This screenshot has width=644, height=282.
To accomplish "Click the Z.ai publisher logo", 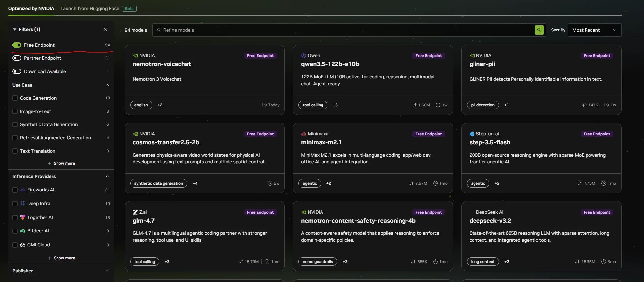I will (x=135, y=212).
